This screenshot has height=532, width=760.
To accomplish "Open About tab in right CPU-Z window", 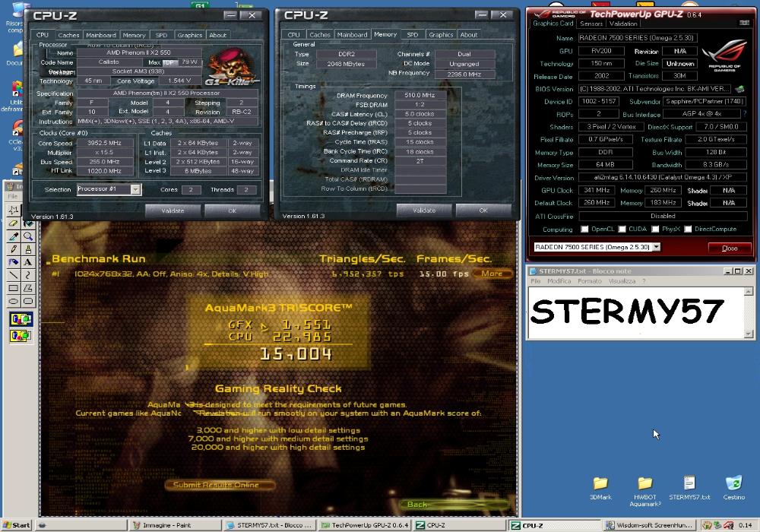I will [x=469, y=34].
